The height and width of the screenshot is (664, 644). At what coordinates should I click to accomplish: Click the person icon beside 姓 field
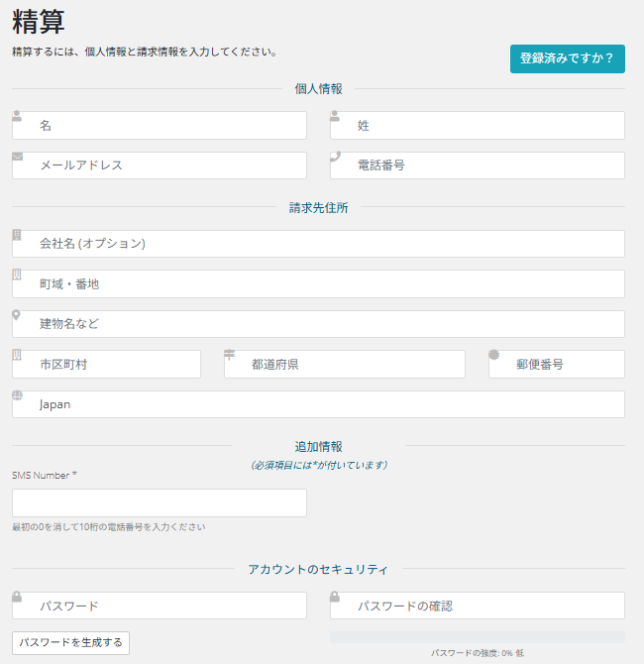coord(335,116)
